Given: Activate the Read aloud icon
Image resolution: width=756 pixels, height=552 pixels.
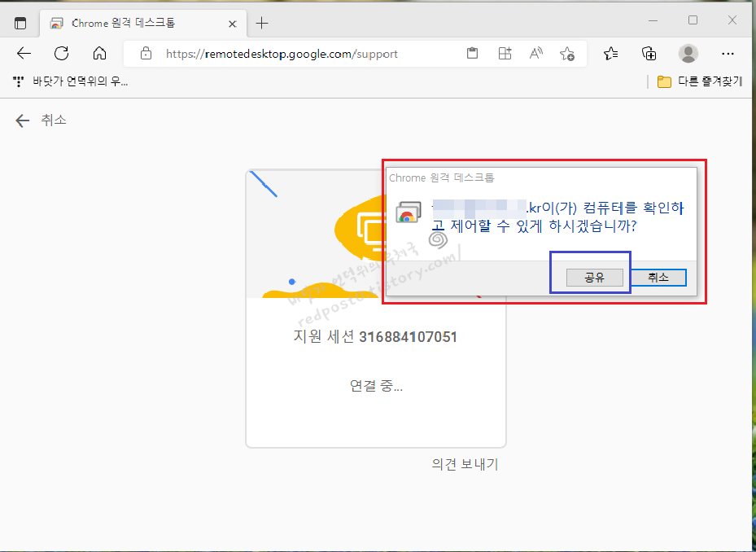Looking at the screenshot, I should [x=535, y=53].
